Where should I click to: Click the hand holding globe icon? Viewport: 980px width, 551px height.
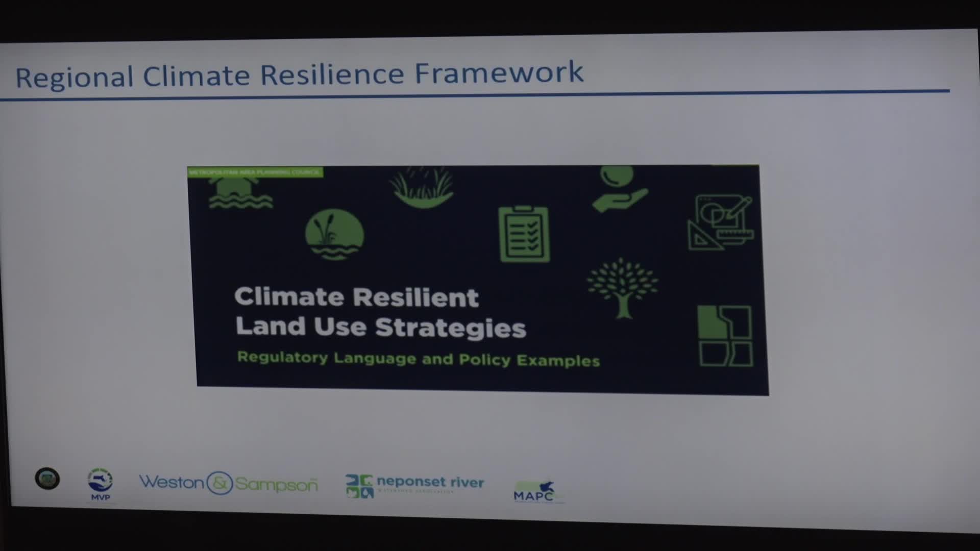[620, 189]
